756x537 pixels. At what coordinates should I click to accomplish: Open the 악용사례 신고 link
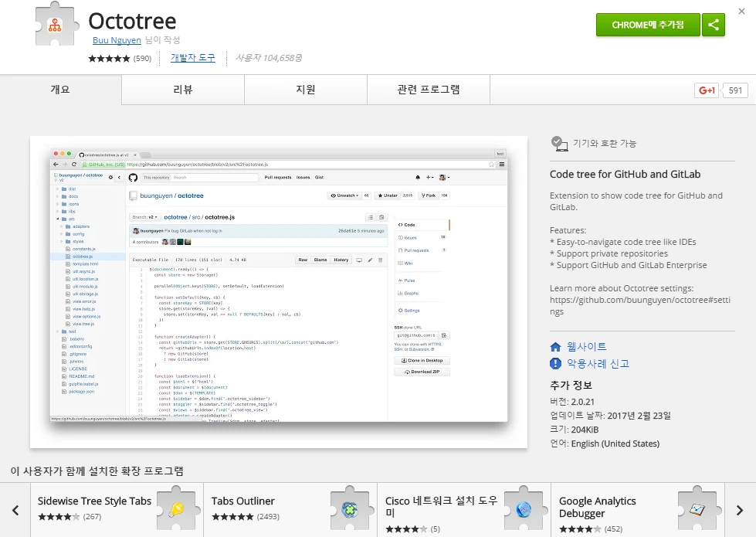[598, 363]
